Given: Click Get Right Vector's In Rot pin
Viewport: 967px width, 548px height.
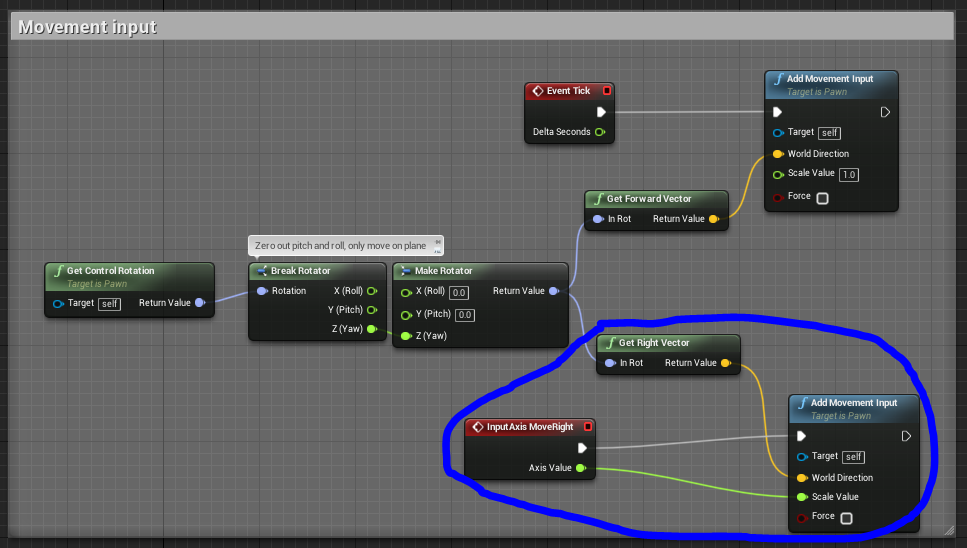Looking at the screenshot, I should tap(610, 363).
